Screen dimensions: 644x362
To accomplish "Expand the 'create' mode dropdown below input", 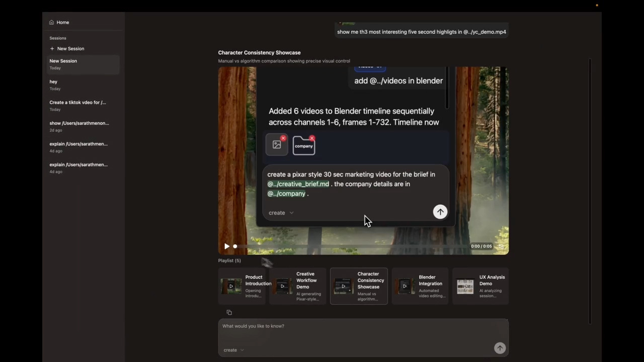I will [x=234, y=350].
